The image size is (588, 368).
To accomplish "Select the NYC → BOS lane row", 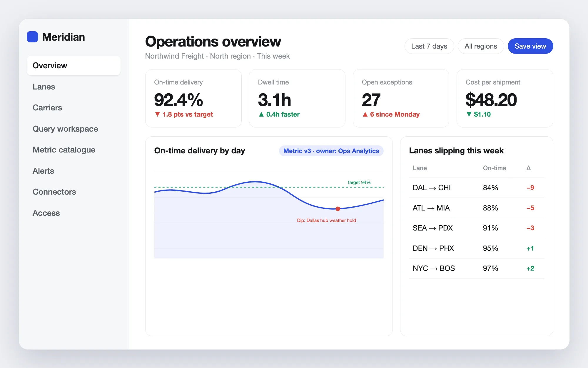I will click(x=477, y=268).
